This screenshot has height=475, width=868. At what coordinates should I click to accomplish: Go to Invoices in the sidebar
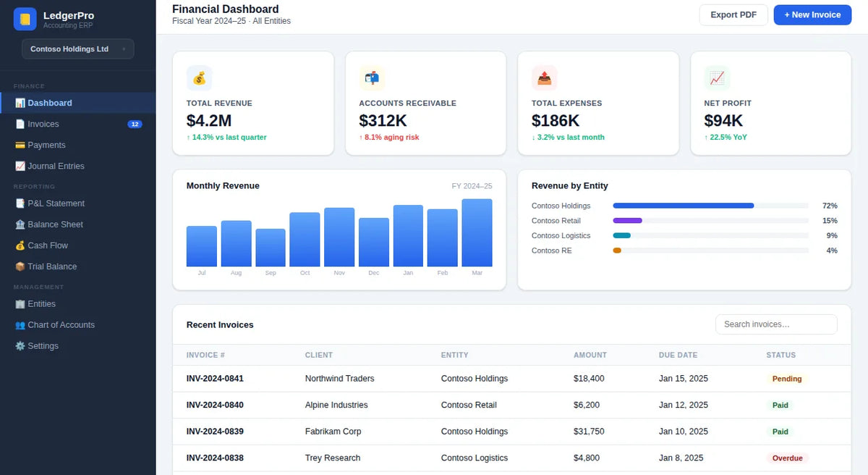pos(77,124)
